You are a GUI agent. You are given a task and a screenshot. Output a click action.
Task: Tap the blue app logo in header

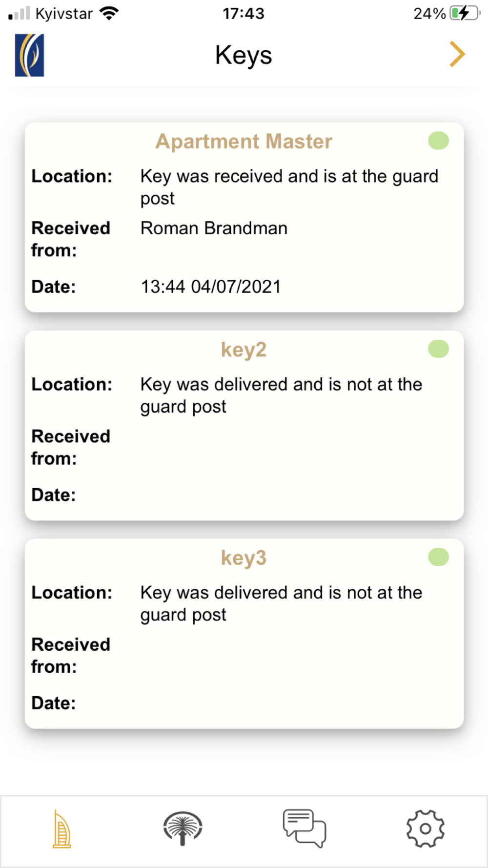[29, 55]
